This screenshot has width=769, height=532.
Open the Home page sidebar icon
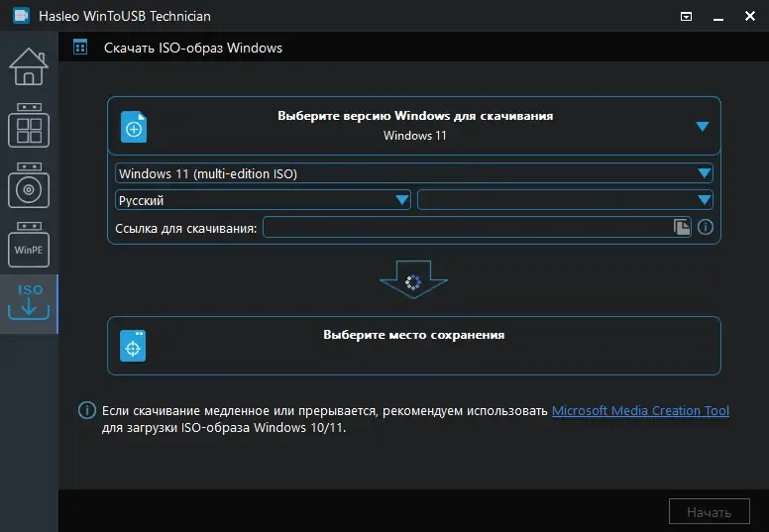[x=29, y=66]
